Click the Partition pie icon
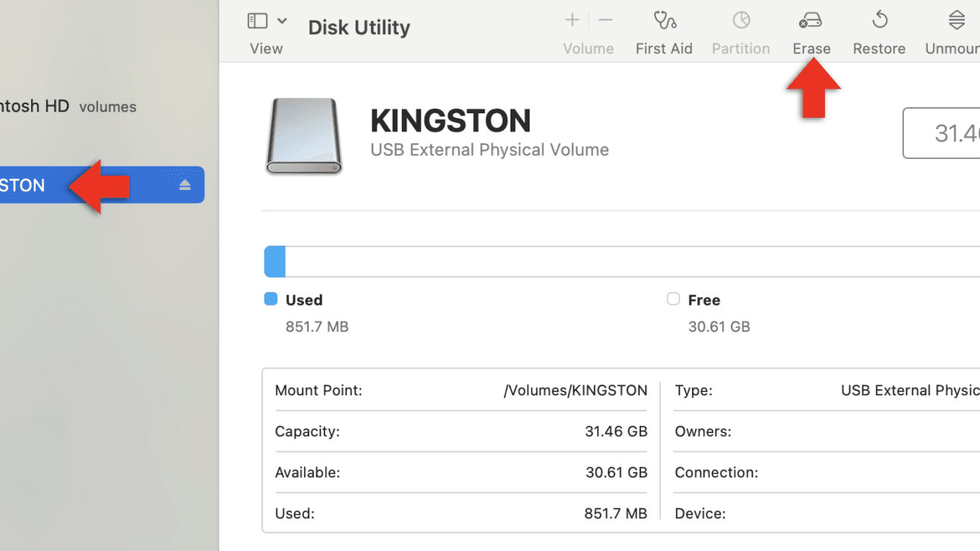The image size is (980, 551). pos(741,21)
